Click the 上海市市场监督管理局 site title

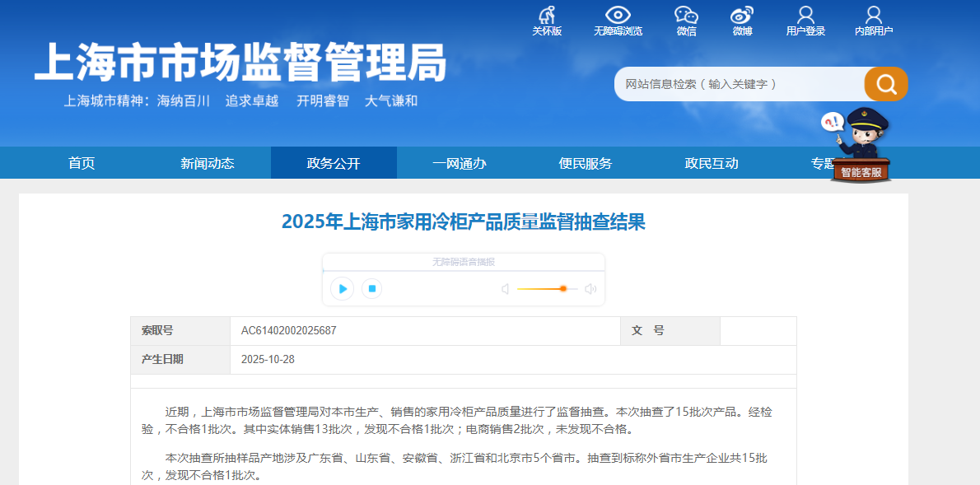click(240, 63)
